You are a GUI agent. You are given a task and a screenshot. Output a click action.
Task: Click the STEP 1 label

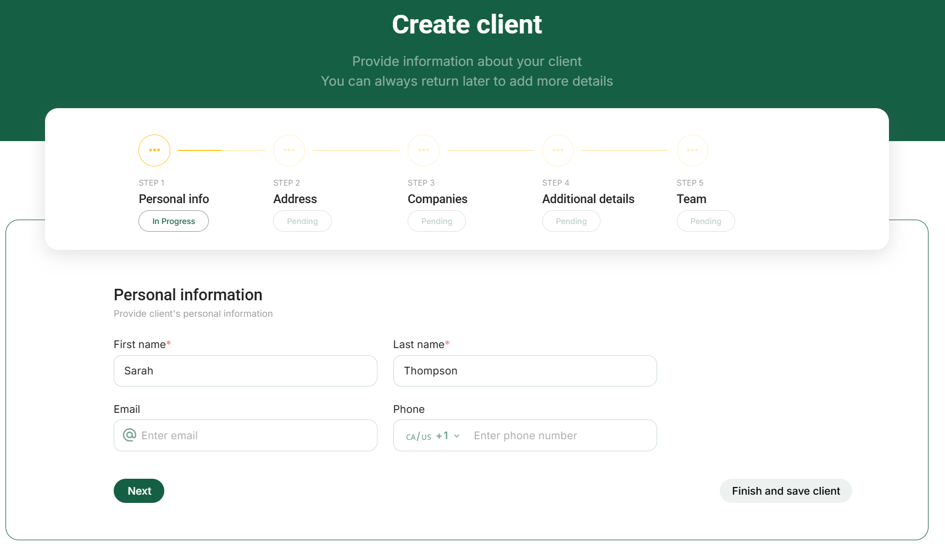(152, 183)
